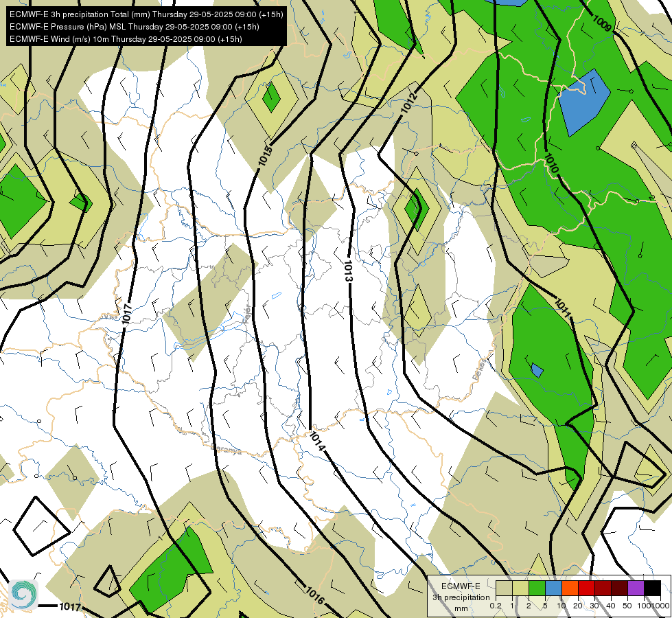
Task: Click the '3h precipitation' legend caption
Action: coord(461,597)
